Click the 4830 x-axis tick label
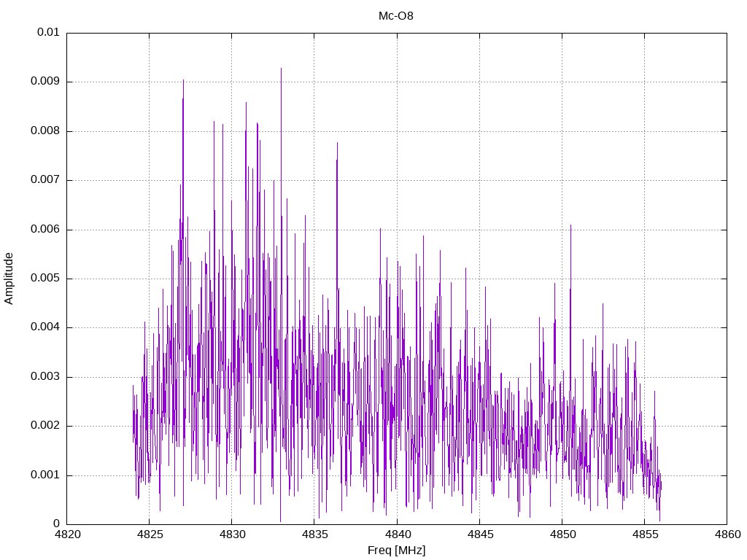This screenshot has height=560, width=747. [x=232, y=534]
